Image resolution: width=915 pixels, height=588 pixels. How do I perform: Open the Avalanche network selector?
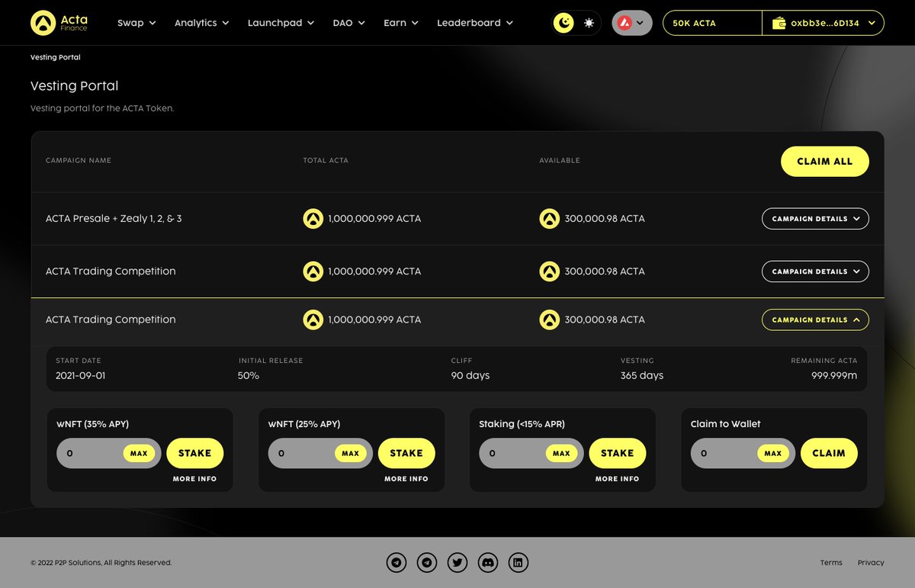pos(632,23)
